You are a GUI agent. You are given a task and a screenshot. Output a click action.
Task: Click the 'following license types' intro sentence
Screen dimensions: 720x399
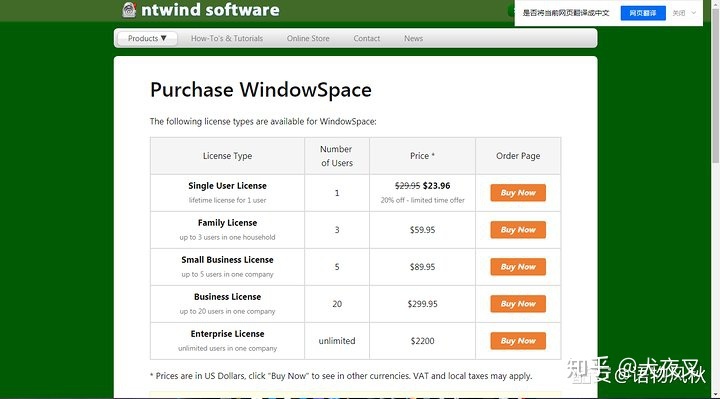click(x=263, y=122)
